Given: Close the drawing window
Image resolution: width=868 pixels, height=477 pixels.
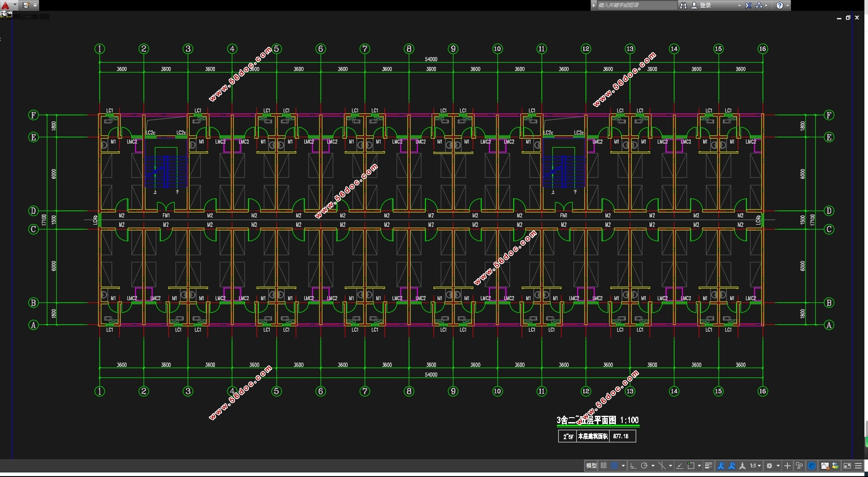Looking at the screenshot, I should (x=857, y=18).
